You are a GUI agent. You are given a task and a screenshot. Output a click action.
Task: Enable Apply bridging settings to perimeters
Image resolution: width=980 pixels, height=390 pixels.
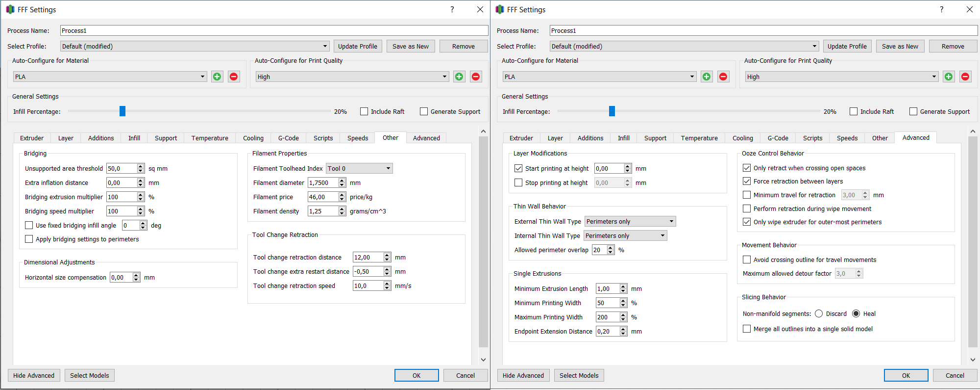pyautogui.click(x=29, y=239)
